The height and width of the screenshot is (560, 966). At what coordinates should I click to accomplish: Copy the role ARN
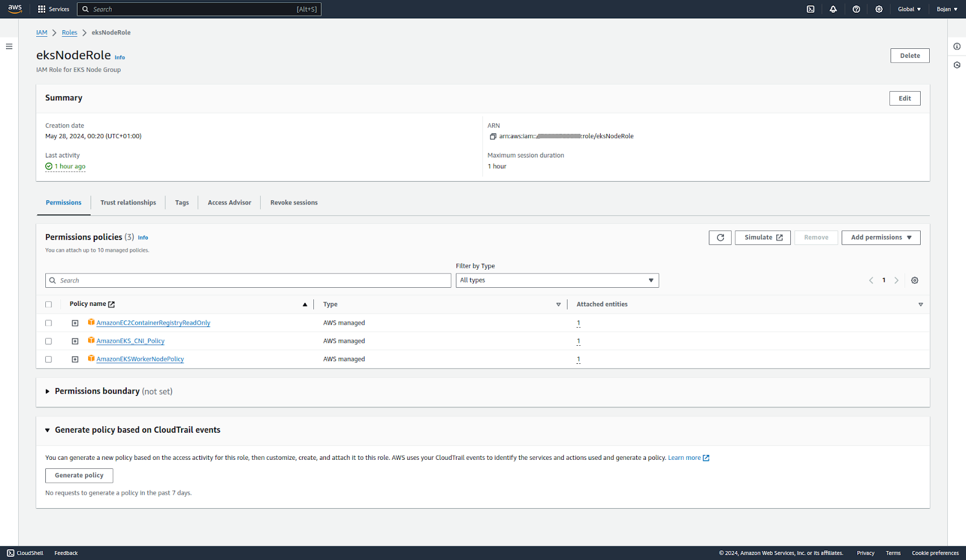(x=493, y=136)
